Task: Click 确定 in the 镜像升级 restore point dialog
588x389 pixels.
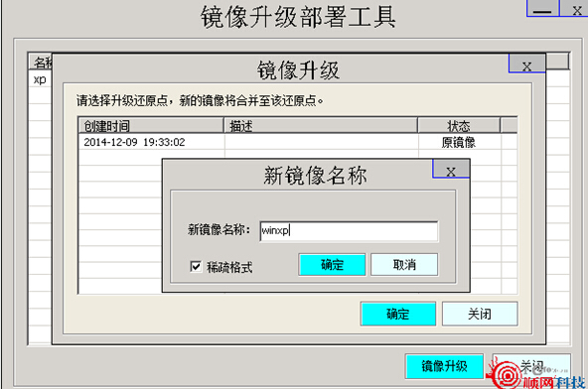Action: [x=398, y=314]
